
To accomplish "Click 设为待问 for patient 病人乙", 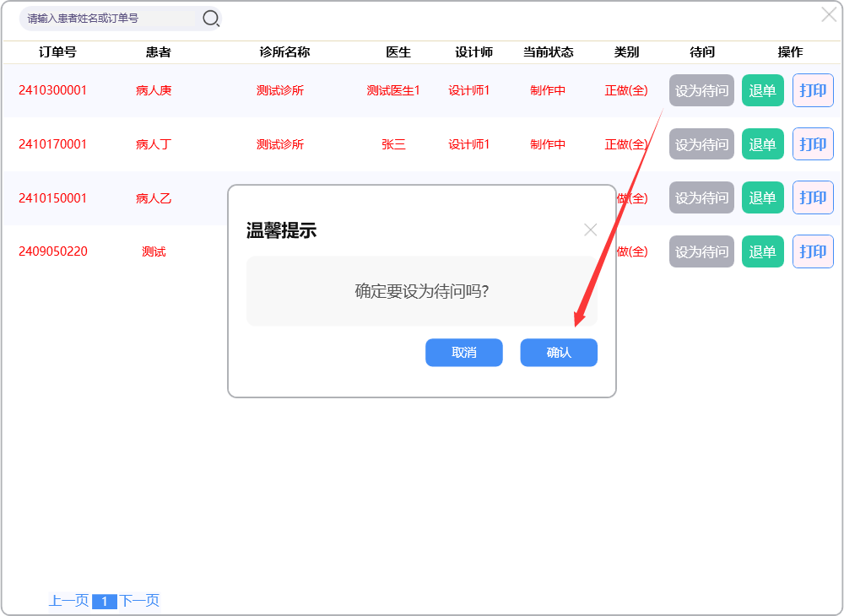I will tap(701, 197).
